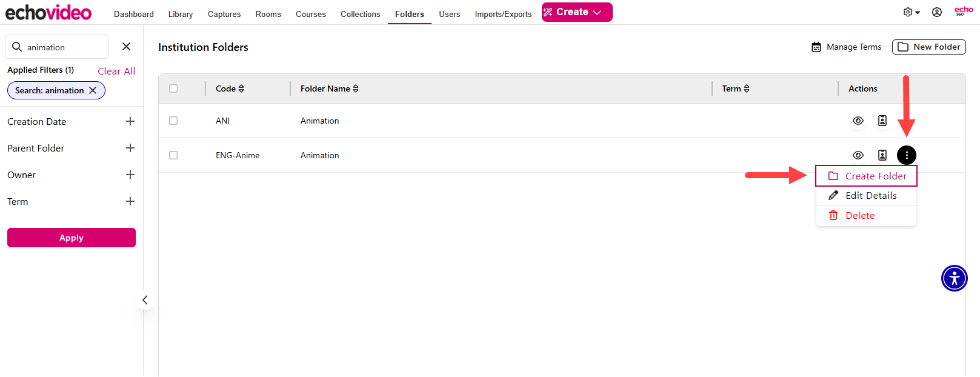Choose Create Folder from the menu
This screenshot has width=980, height=377.
click(x=866, y=176)
